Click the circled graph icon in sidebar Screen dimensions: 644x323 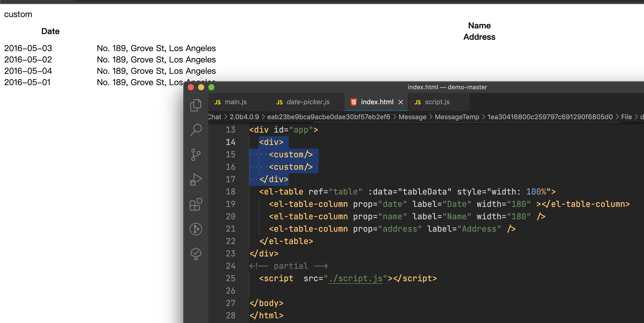point(196,229)
